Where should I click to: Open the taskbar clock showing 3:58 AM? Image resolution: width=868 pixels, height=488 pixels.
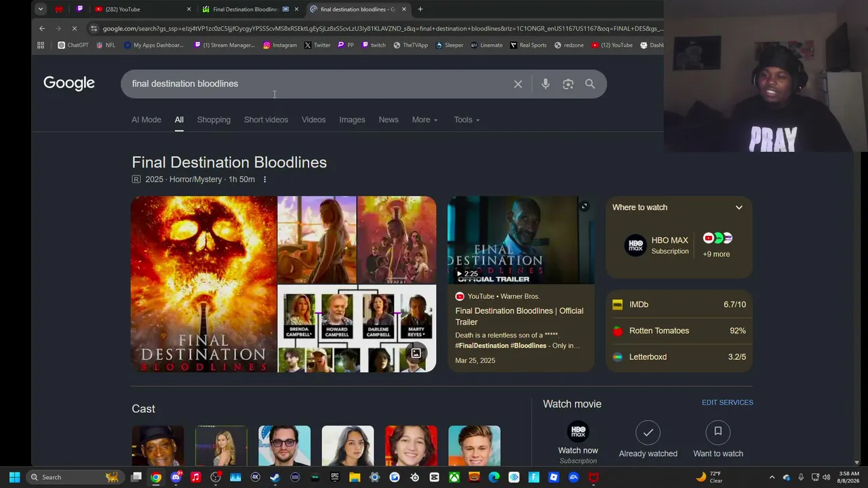tap(849, 477)
